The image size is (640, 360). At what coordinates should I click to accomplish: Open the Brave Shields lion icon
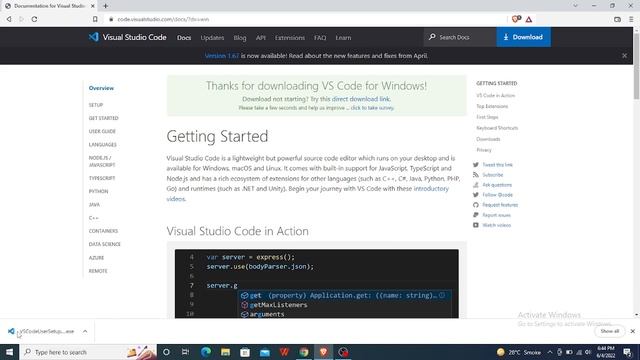click(x=516, y=19)
